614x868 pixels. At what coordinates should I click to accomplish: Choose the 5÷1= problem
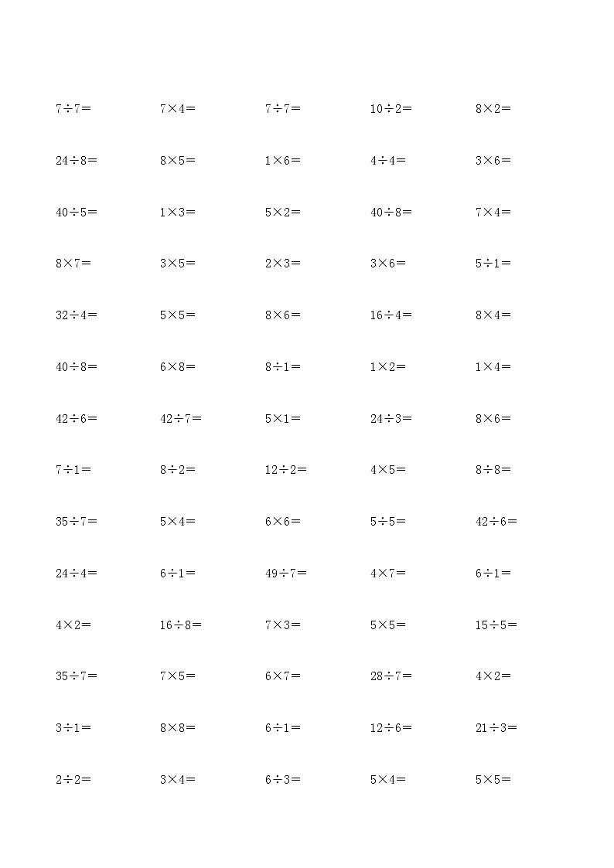pos(493,264)
